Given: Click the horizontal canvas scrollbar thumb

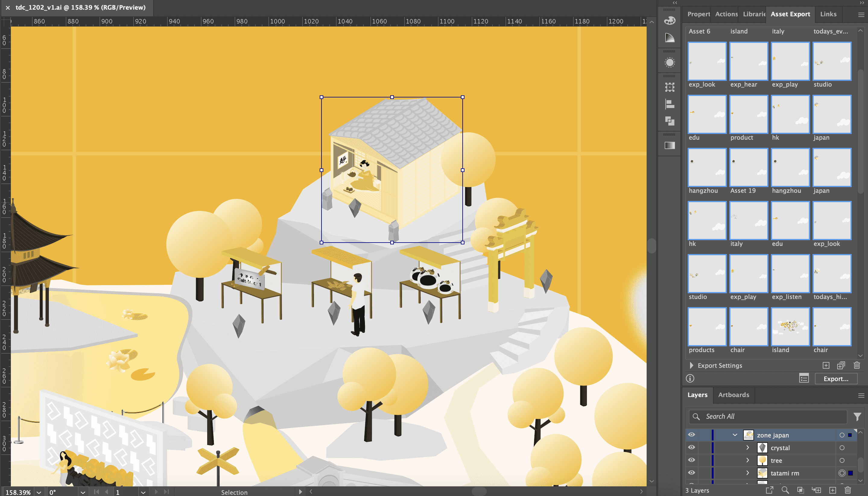Looking at the screenshot, I should coord(479,491).
